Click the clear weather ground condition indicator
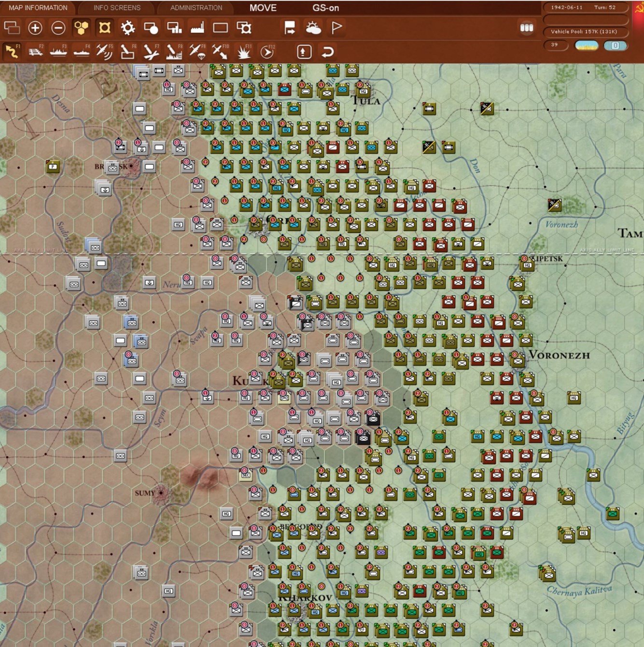The height and width of the screenshot is (647, 644). (x=587, y=45)
